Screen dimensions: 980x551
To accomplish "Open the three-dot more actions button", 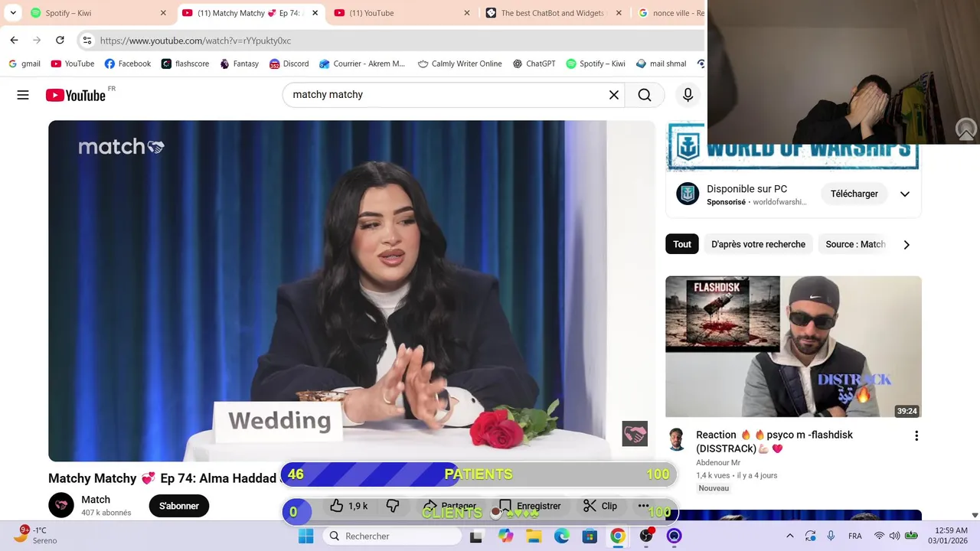I will point(643,506).
